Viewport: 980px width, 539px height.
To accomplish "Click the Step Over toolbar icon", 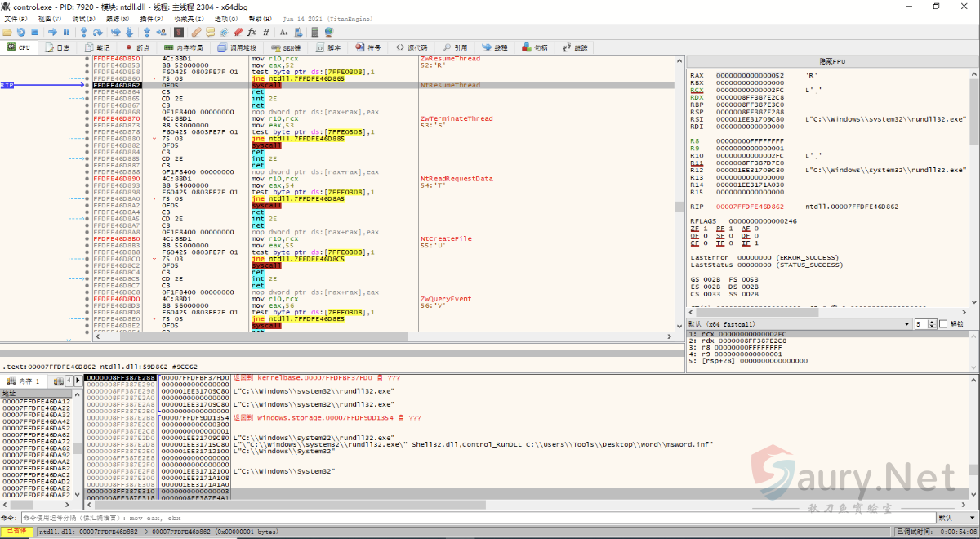I will tap(98, 32).
